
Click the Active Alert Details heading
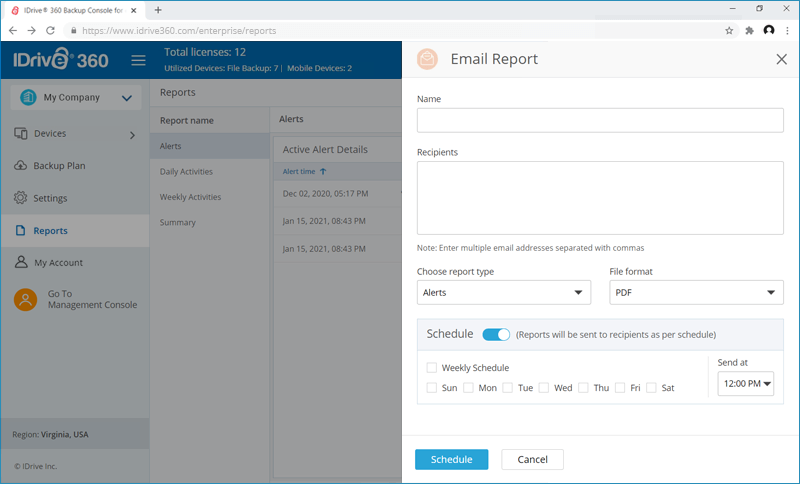(325, 149)
